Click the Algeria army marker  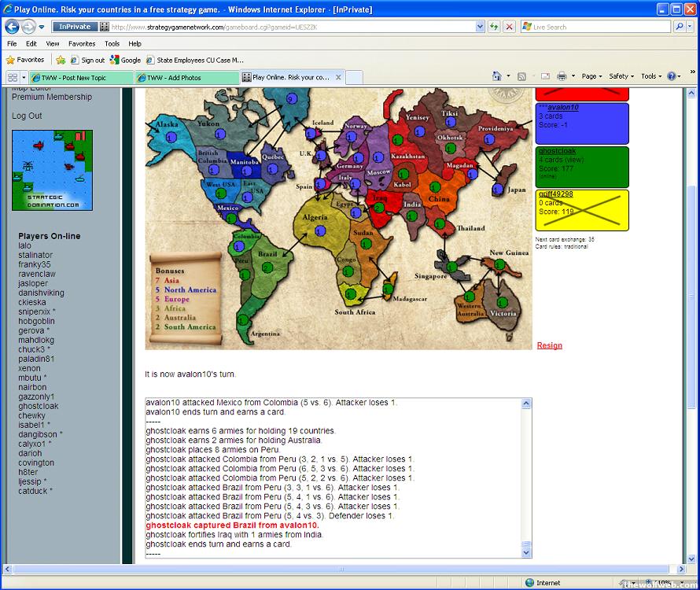point(320,231)
